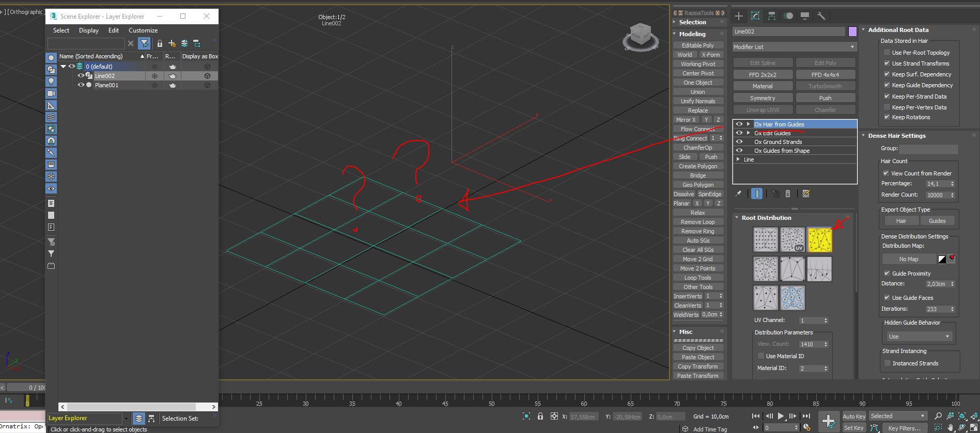Select the yellow highlighted root distribution icon
980x433 pixels.
[819, 240]
